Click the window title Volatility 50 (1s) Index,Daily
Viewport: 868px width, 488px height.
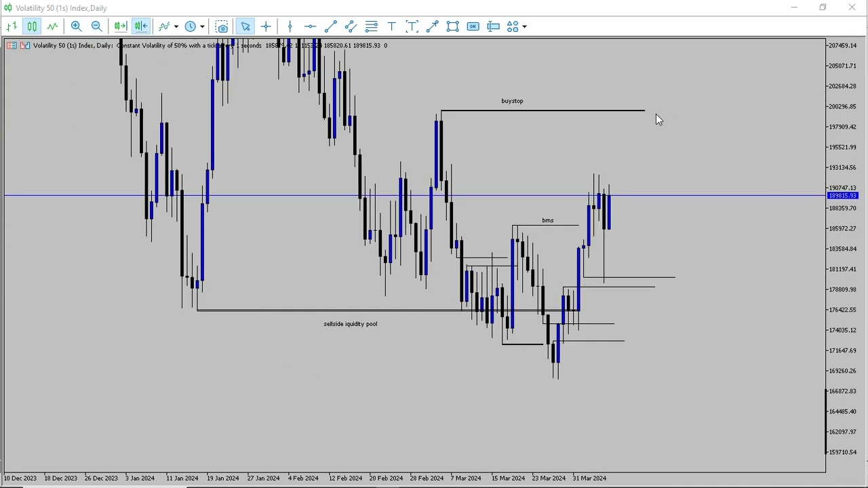[61, 8]
